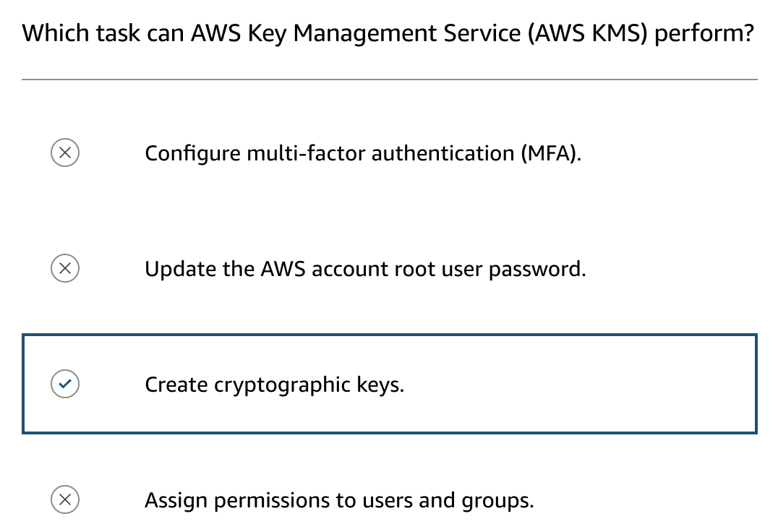Click empty space inside the highlighted correct answer box
This screenshot has width=778, height=532.
578,385
